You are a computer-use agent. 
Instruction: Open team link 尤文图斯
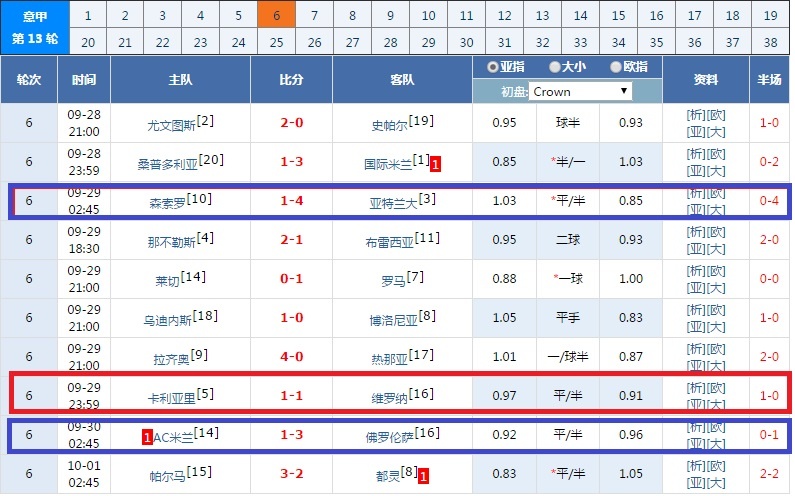click(171, 125)
